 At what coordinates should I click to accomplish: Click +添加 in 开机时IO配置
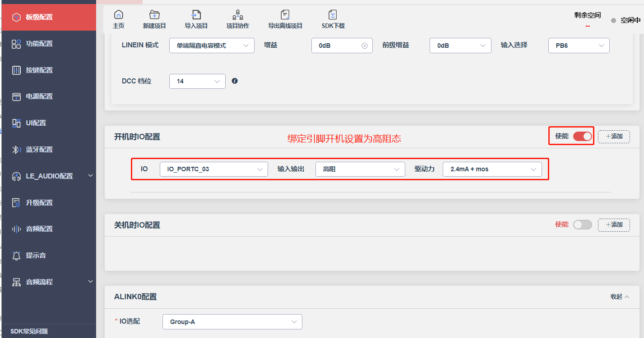coord(614,137)
